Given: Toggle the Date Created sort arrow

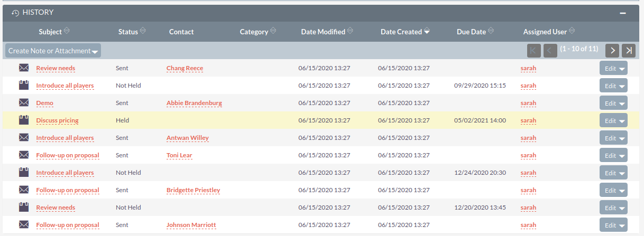Looking at the screenshot, I should coord(427,32).
